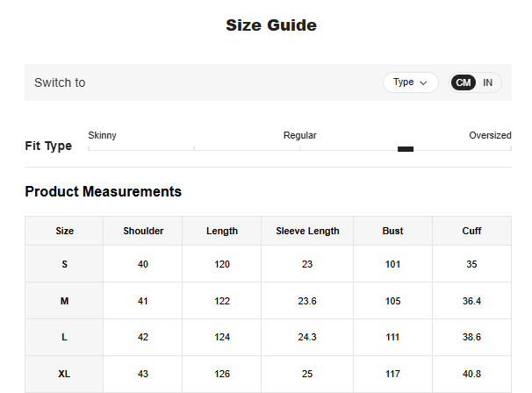Click the Bust value 105 for M
The image size is (532, 393).
point(392,301)
